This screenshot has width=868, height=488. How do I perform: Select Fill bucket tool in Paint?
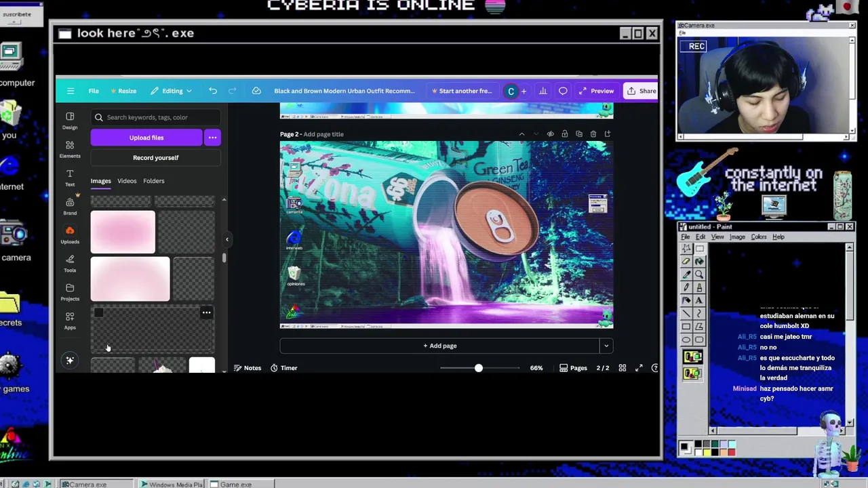pos(699,261)
